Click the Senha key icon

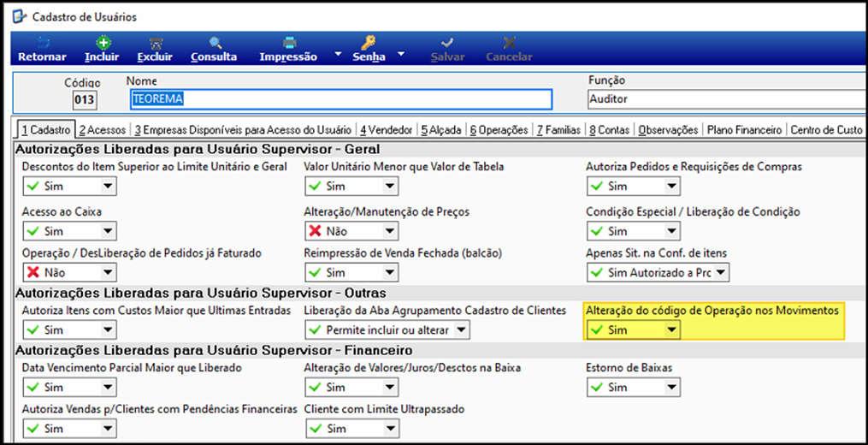tap(369, 43)
